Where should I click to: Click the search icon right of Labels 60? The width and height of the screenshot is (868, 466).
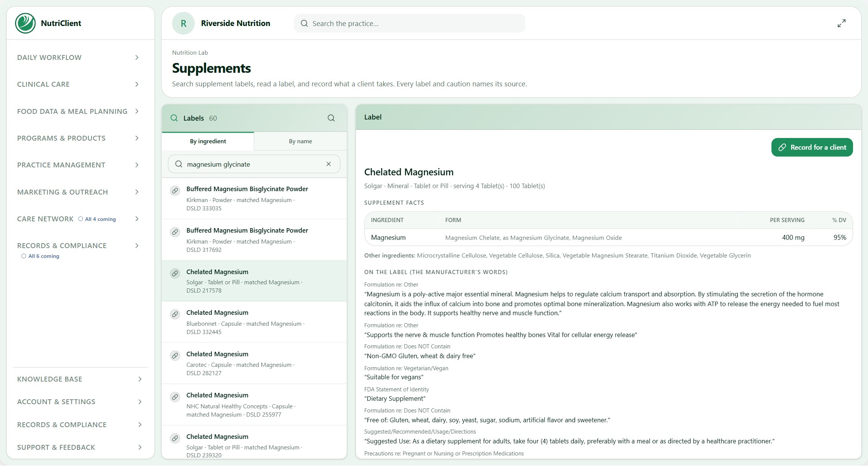[331, 118]
